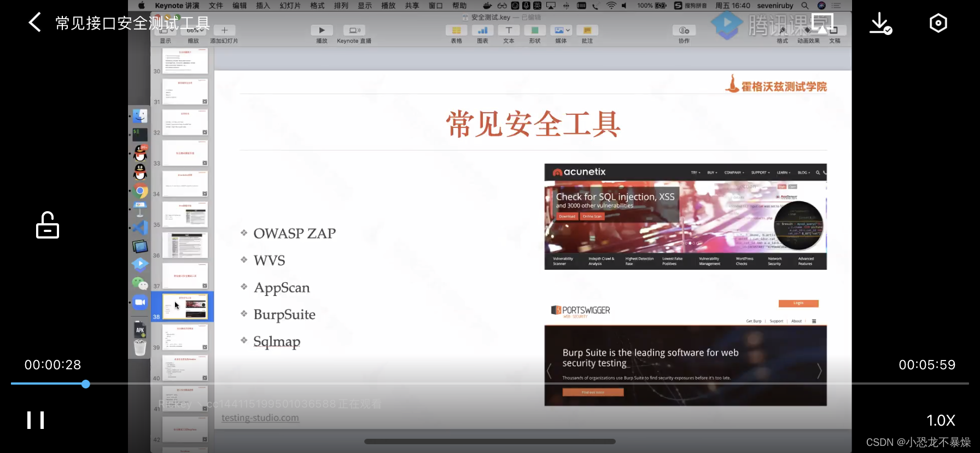Viewport: 980px width, 453px height.
Task: Open the 插入 menu
Action: 263,5
